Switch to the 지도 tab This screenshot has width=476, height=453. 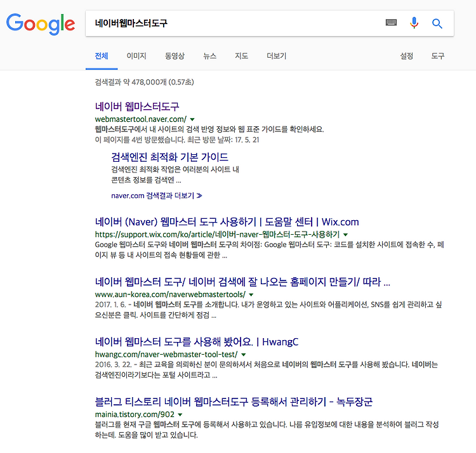[241, 56]
